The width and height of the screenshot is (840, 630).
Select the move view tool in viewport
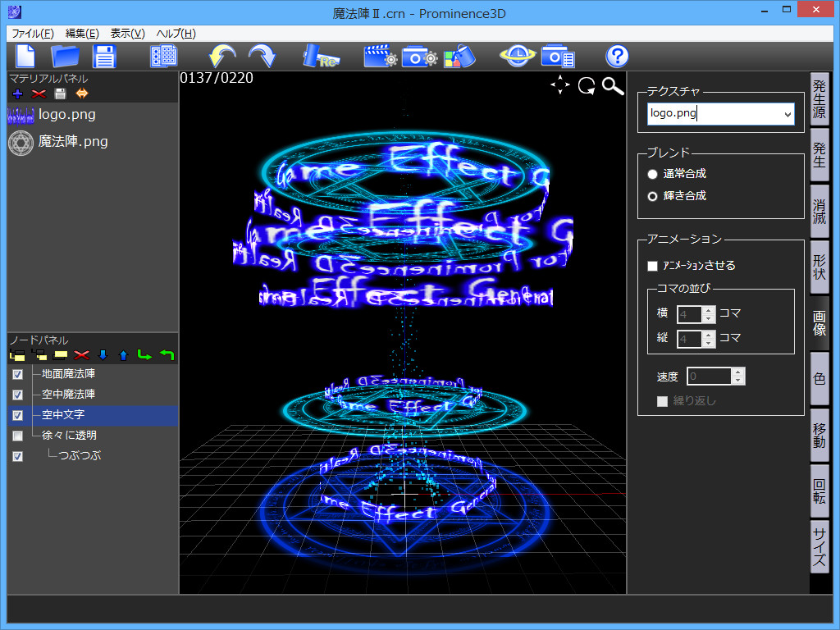pos(560,85)
